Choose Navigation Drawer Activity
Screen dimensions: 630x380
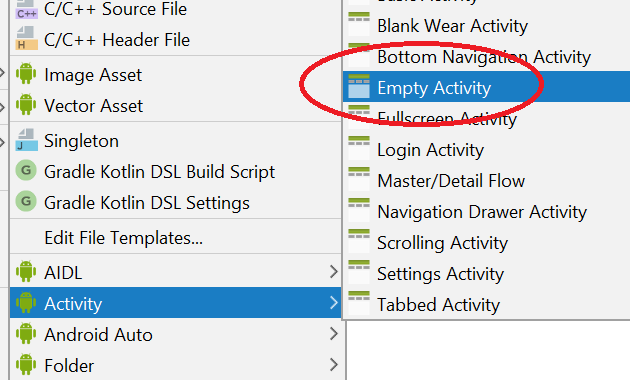click(486, 211)
